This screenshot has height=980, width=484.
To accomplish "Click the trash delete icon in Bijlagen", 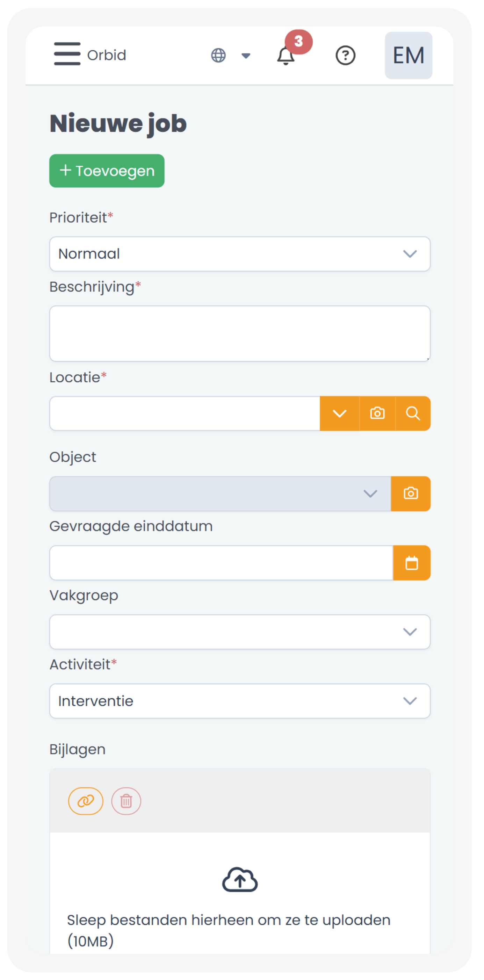I will (x=126, y=801).
